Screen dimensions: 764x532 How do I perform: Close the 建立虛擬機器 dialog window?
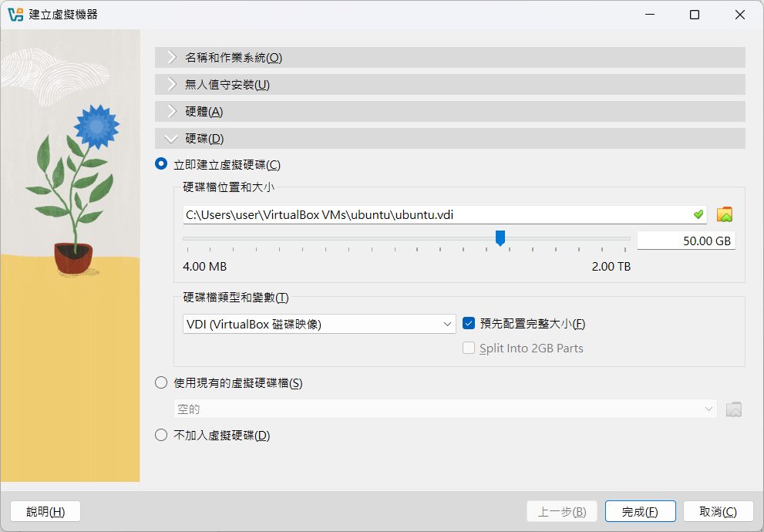click(x=740, y=15)
